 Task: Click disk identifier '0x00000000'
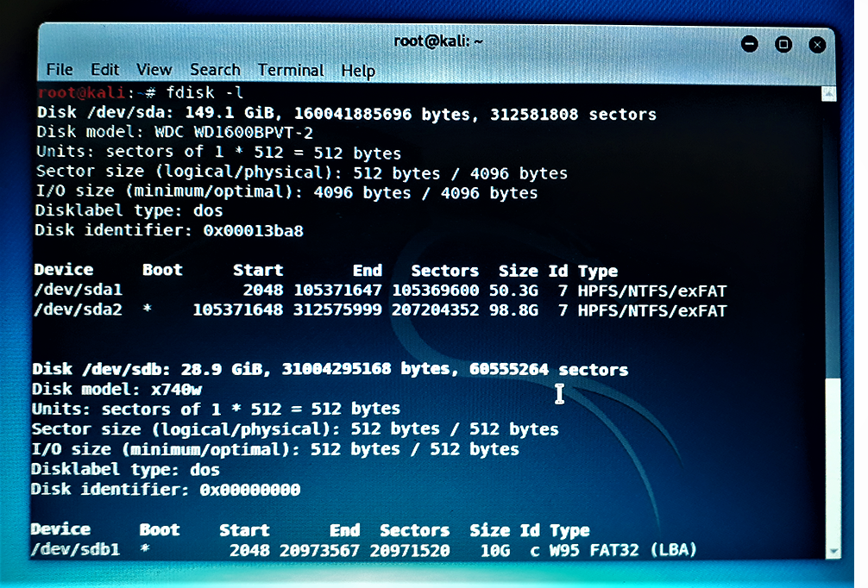coord(250,490)
